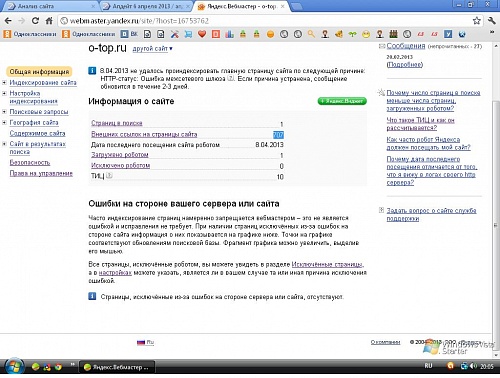Open Chrome wrench settings menu
500x378 pixels.
(492, 21)
